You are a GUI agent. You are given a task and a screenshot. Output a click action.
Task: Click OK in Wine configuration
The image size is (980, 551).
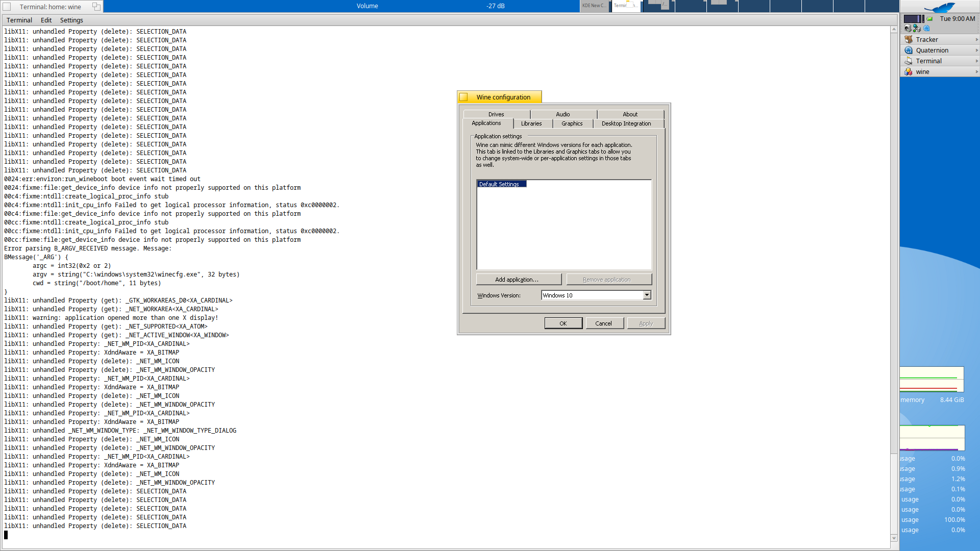tap(563, 323)
